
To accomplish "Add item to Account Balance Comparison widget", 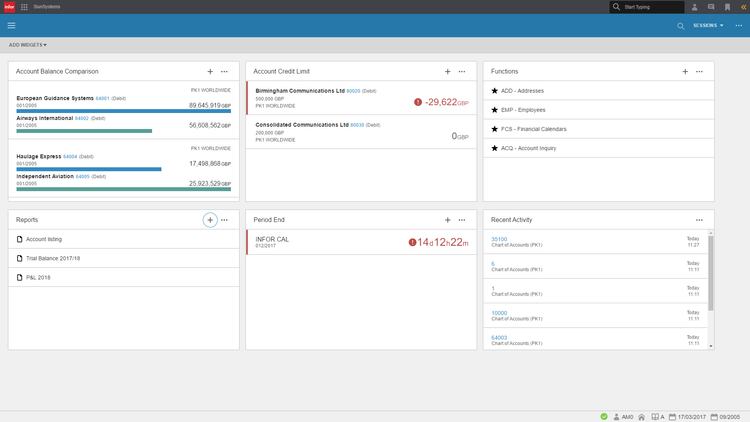I will click(x=210, y=71).
